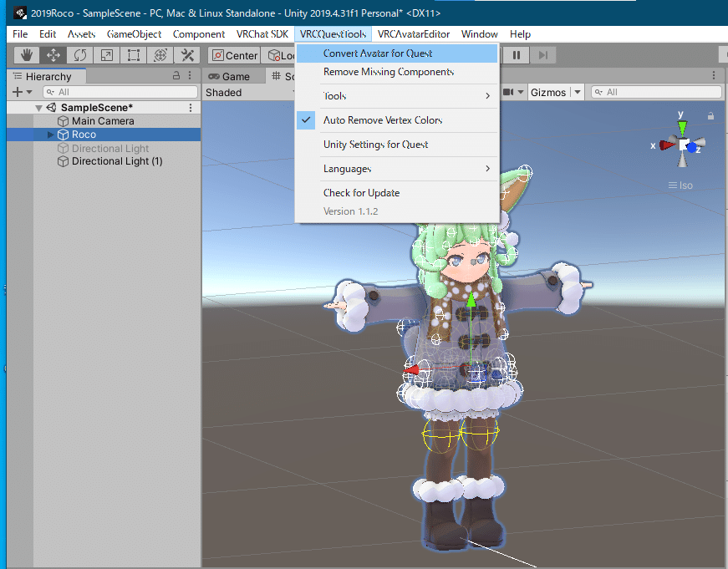
Task: Open the Scene view panel options menu
Action: pos(714,76)
